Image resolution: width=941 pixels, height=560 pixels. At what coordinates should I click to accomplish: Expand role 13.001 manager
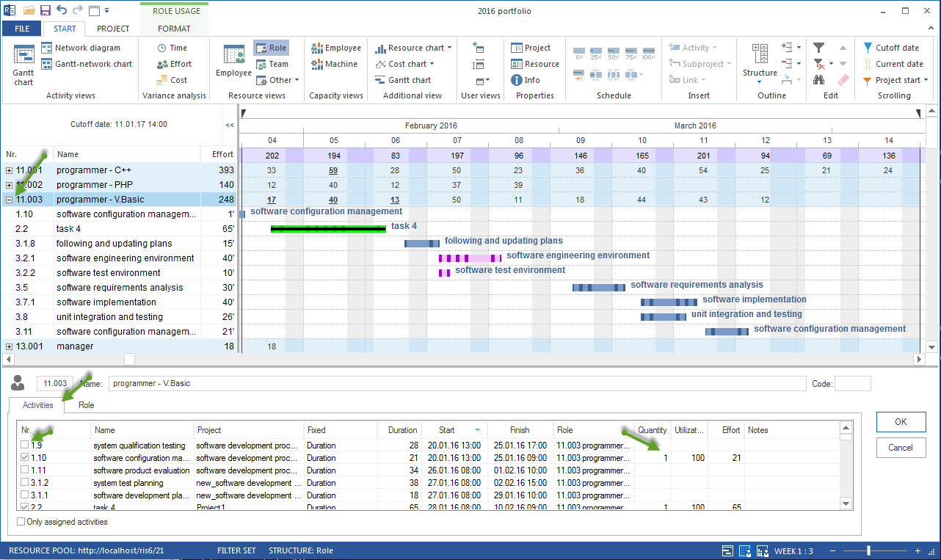point(9,346)
